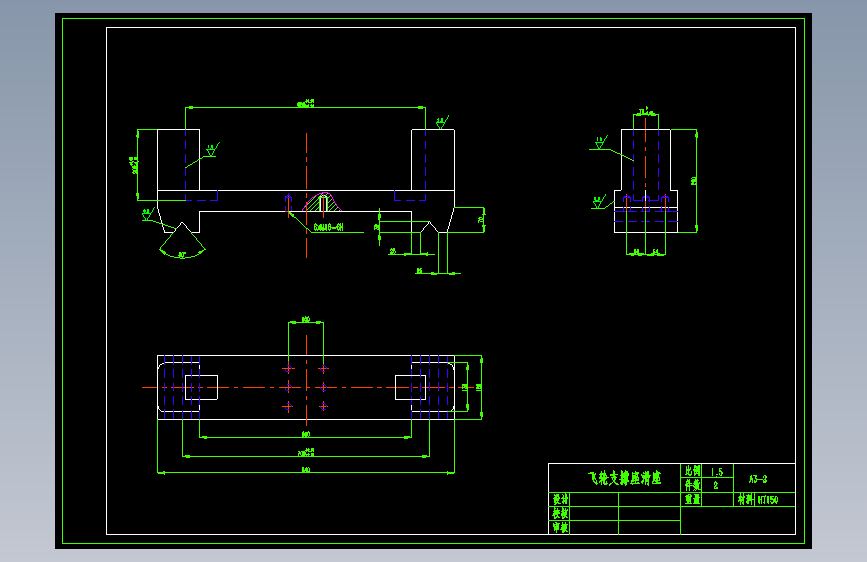Click the material value HT150

tap(767, 500)
